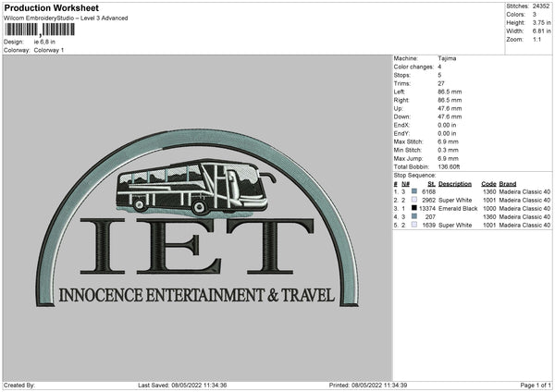Click the Min Stitch value 0.3 mm
The width and height of the screenshot is (555, 392).
448,150
